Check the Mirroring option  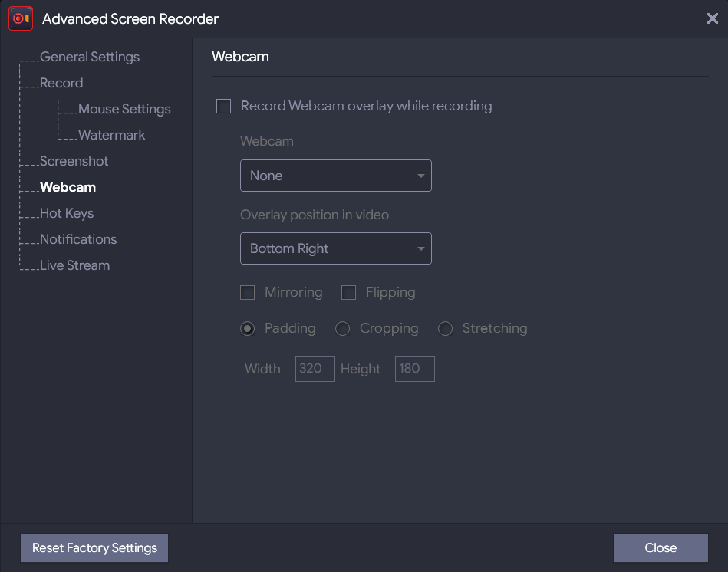click(x=247, y=292)
